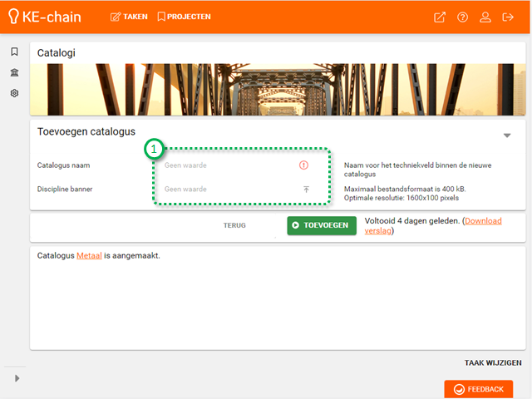Click the Catalogus naam input field
This screenshot has height=399, width=532.
coord(237,165)
